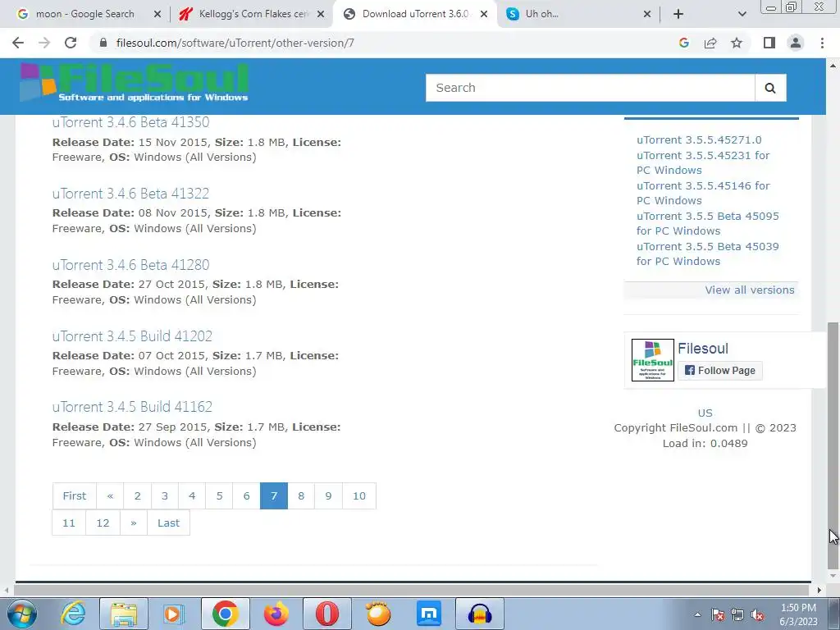Screen dimensions: 840x630
Task: Switch to the moon Google Search tab
Action: coord(84,14)
